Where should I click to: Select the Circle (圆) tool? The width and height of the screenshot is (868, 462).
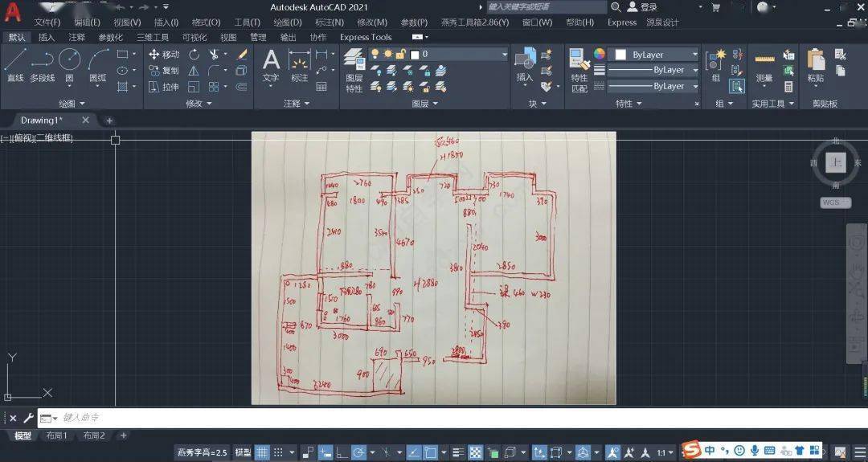(70, 64)
